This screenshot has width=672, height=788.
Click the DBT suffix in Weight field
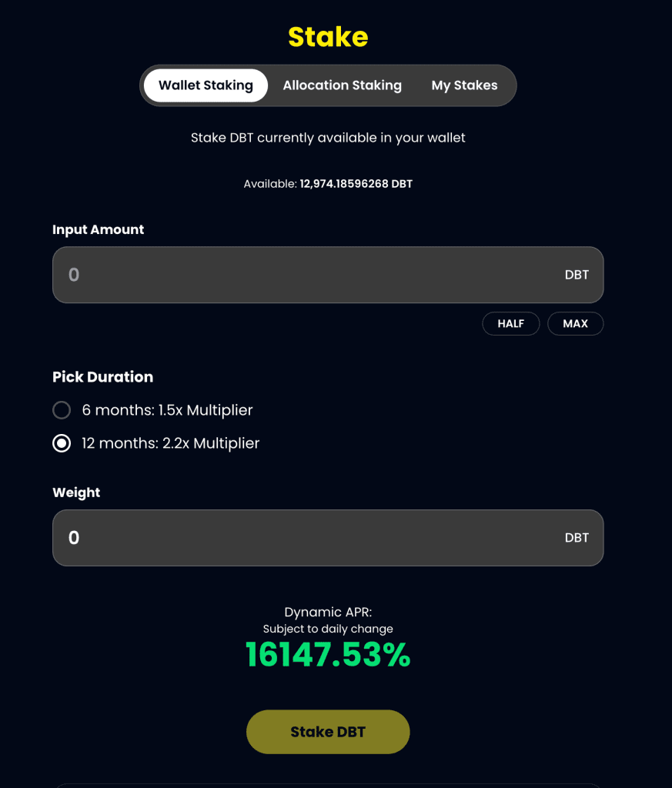click(577, 538)
